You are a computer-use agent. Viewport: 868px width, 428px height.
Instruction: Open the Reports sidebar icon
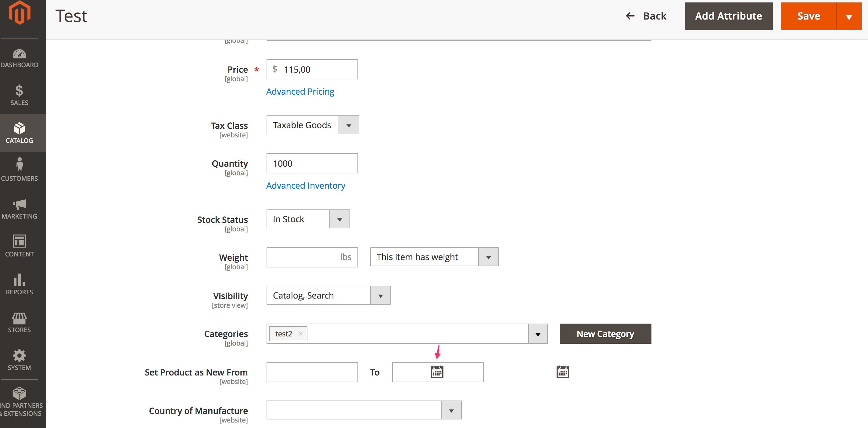(19, 284)
